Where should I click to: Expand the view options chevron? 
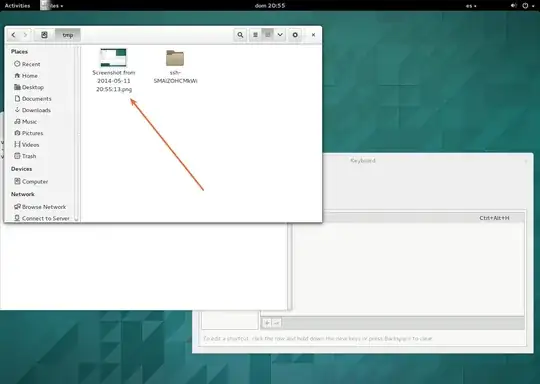pos(280,35)
